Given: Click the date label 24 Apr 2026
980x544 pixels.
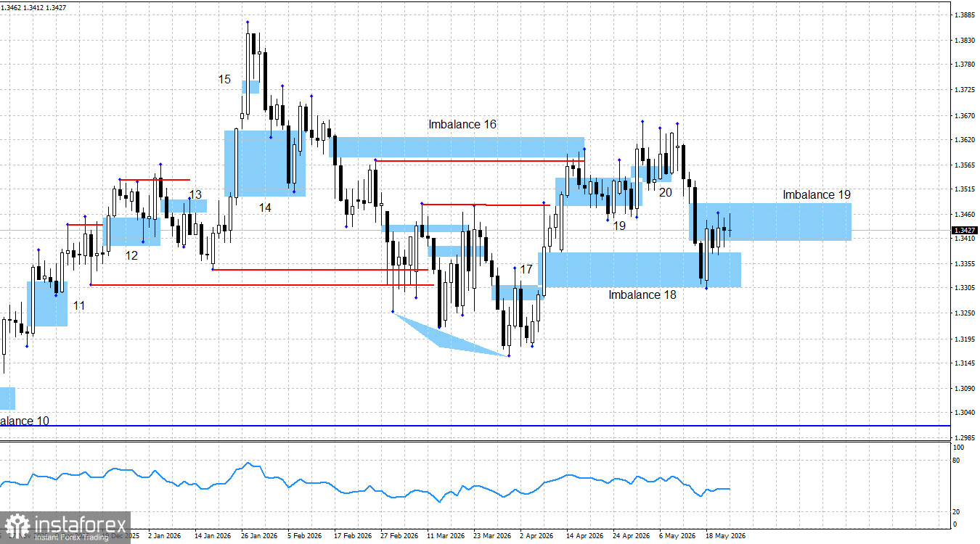Looking at the screenshot, I should 631,536.
